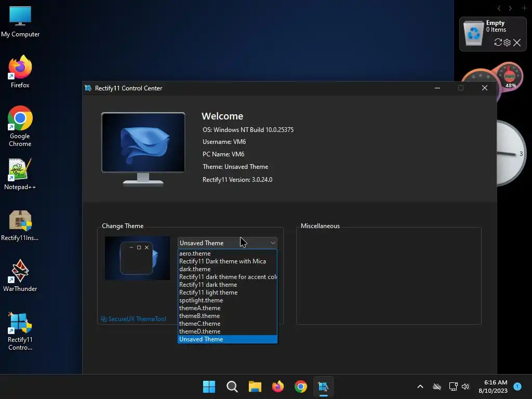Choose Rectify11 dark theme option
Screen dimensions: 532x399
pos(228,285)
